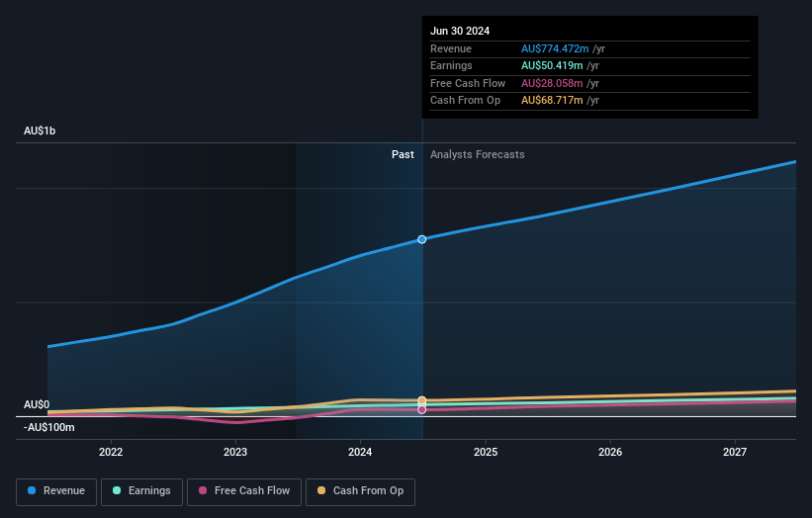Click the Revenue row label in tooltip
Screen dimensions: 812x518
click(x=451, y=48)
